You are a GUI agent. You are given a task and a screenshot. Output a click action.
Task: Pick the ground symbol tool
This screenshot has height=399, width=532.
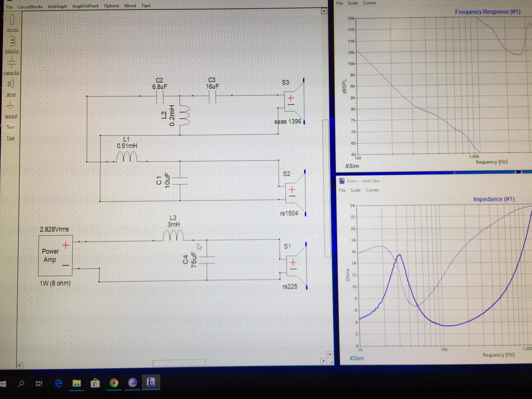click(10, 106)
